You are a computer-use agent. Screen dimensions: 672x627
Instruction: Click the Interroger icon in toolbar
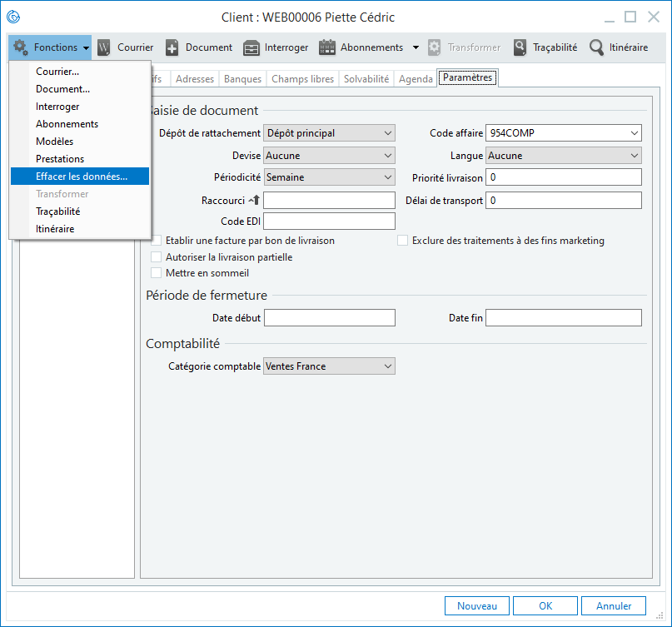(251, 47)
